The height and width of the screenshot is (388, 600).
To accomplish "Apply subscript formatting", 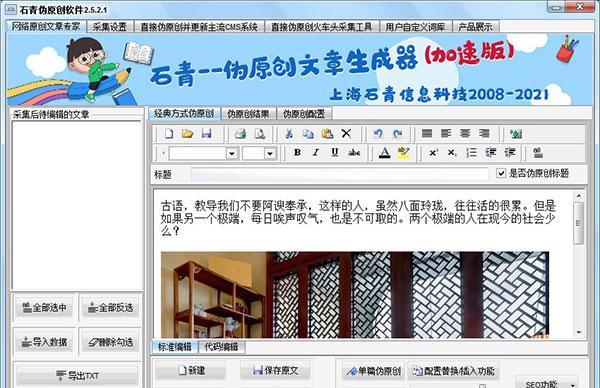I will click(452, 153).
